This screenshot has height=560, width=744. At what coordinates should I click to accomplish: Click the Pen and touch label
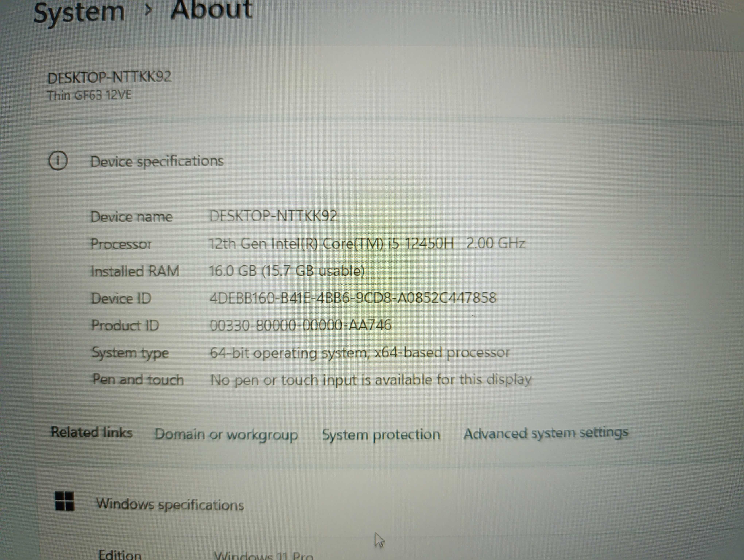coord(138,380)
